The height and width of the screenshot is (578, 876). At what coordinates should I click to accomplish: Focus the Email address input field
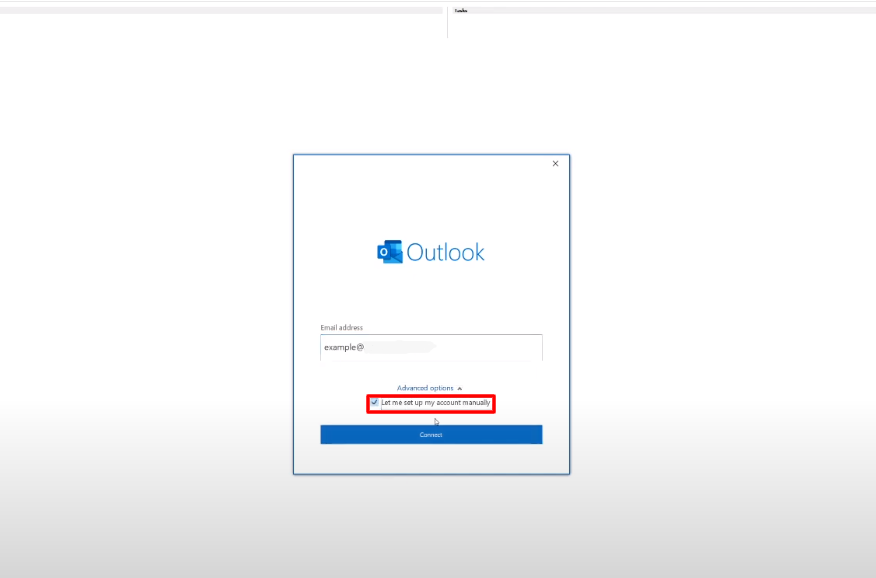[x=431, y=347]
